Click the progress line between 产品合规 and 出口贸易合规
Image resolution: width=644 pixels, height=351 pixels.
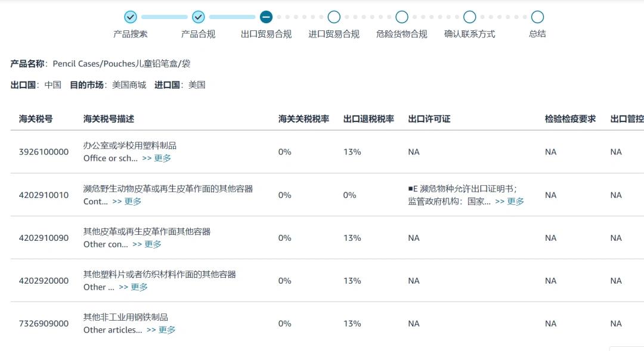pyautogui.click(x=231, y=17)
